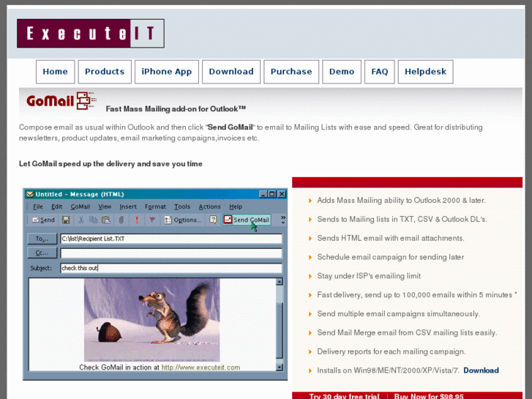
Task: Click the Send GoMail toolbar button
Action: [247, 220]
